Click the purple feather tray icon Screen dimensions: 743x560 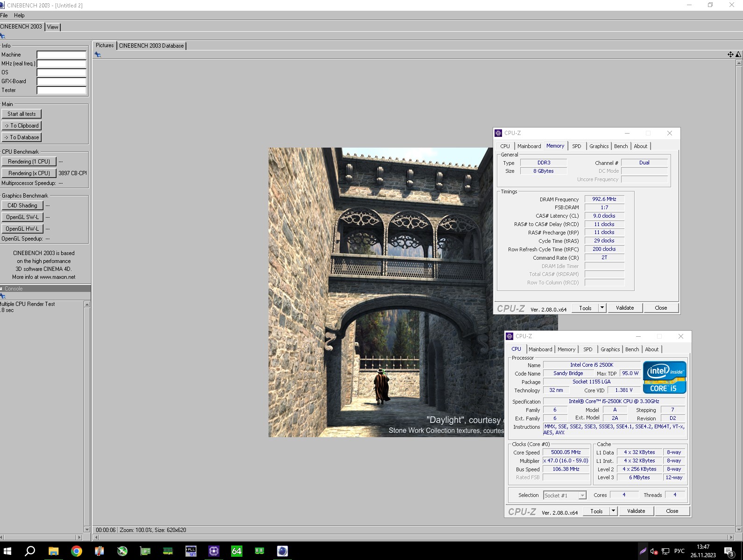click(643, 551)
